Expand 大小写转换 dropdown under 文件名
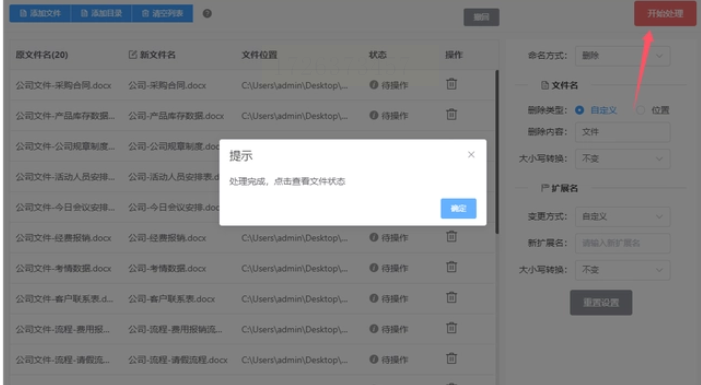Screen dimensions: 701x385 (x=622, y=159)
